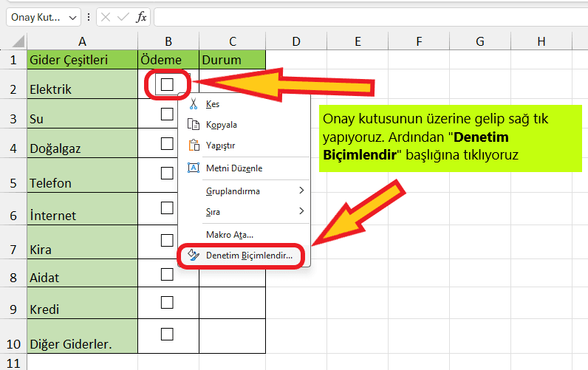The width and height of the screenshot is (588, 370).
Task: Select column D header
Action: click(x=295, y=41)
